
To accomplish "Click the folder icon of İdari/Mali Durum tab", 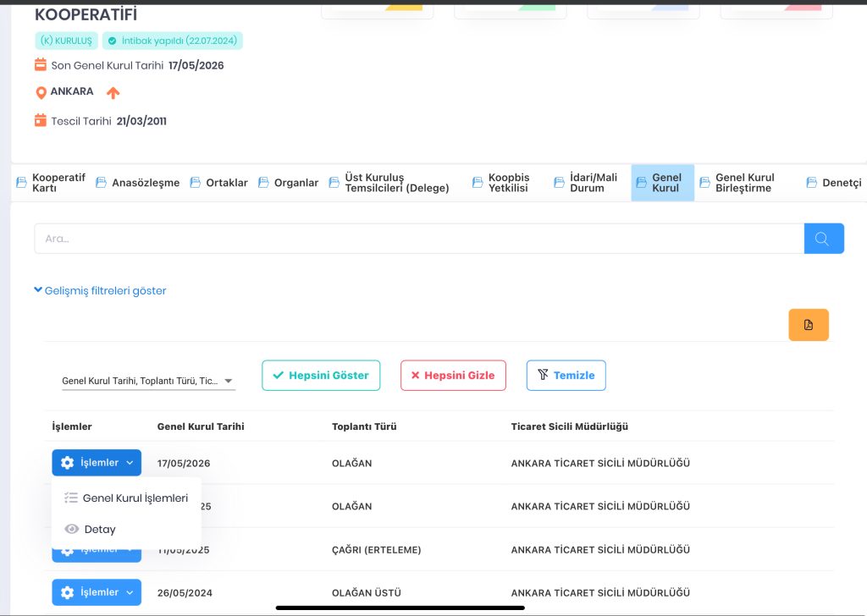I will [560, 182].
